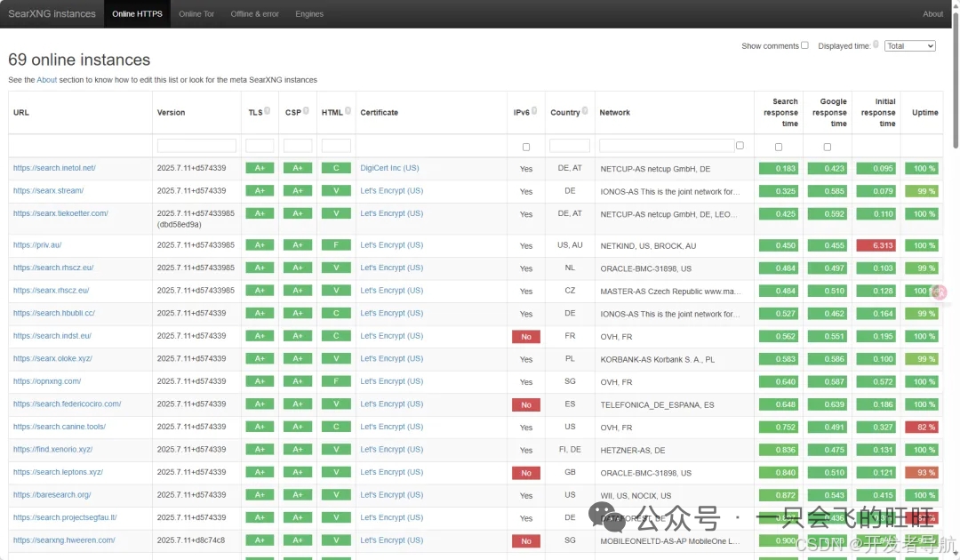Tick the Search response time filter checkbox
Image resolution: width=960 pixels, height=560 pixels.
pos(778,147)
